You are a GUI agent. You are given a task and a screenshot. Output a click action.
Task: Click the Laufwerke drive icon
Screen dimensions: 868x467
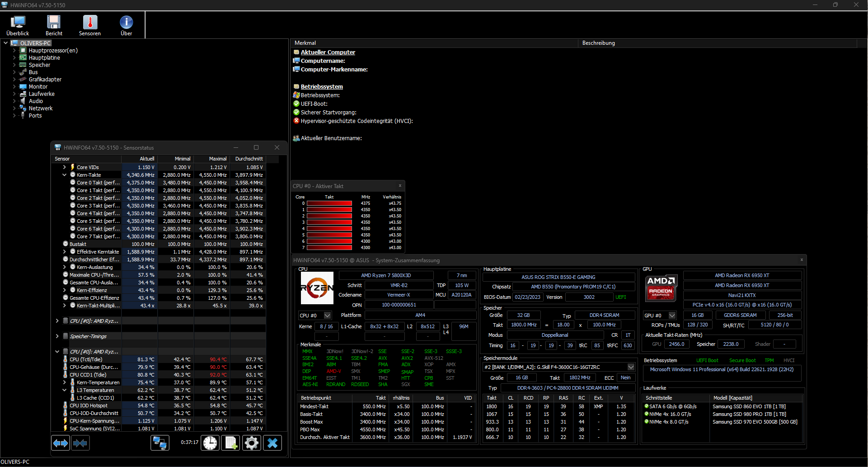[23, 94]
